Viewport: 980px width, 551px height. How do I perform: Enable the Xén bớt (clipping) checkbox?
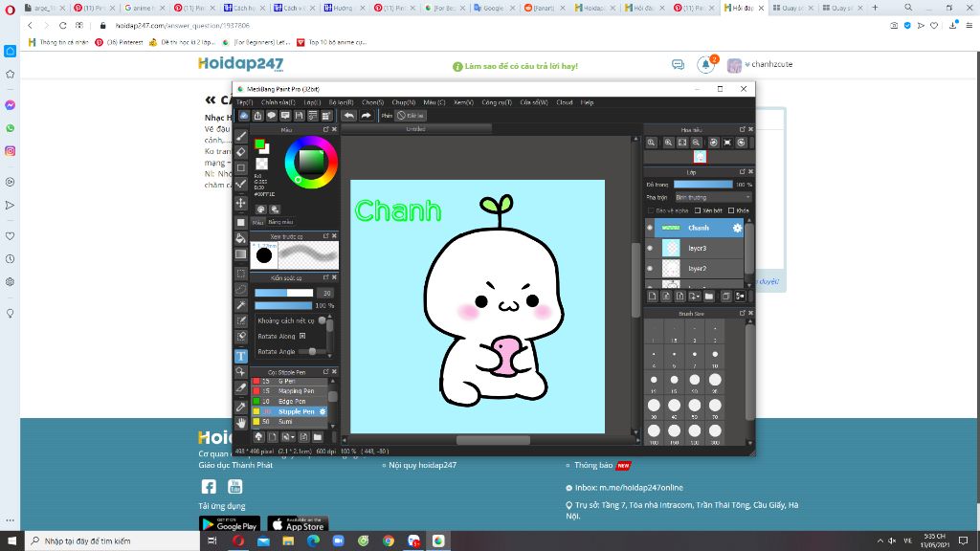(698, 210)
